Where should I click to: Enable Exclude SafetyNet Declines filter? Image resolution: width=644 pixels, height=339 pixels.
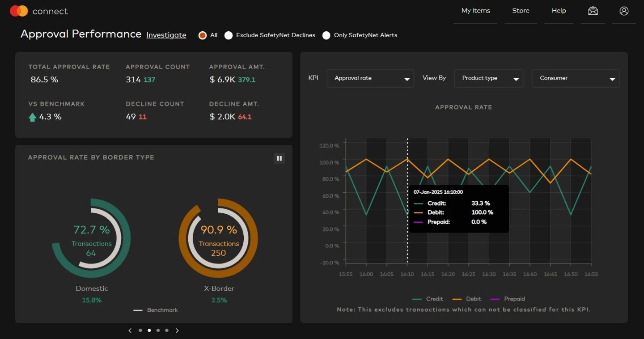point(229,35)
